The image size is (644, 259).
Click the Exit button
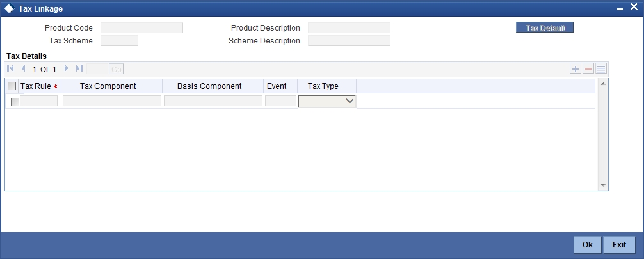(620, 245)
